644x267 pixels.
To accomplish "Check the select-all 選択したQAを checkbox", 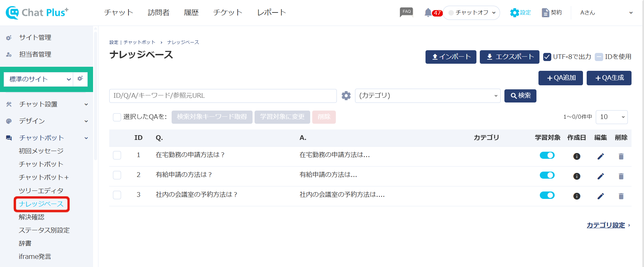I will coord(117,117).
